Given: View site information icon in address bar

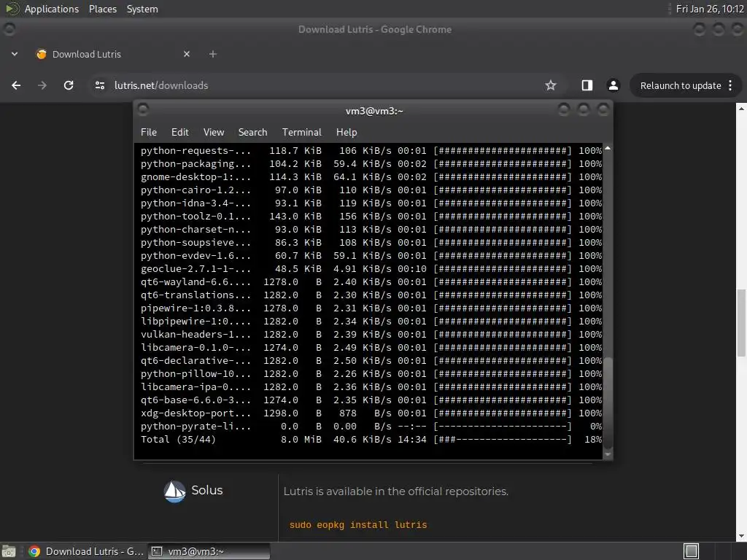Looking at the screenshot, I should point(100,85).
